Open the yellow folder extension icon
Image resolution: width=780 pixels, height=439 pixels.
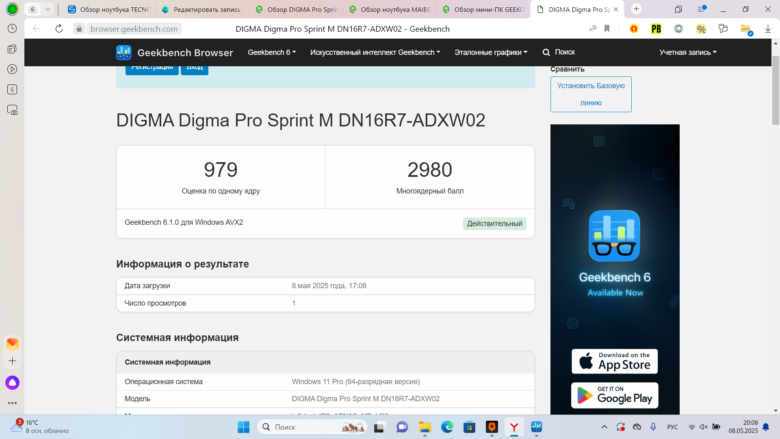pyautogui.click(x=746, y=30)
